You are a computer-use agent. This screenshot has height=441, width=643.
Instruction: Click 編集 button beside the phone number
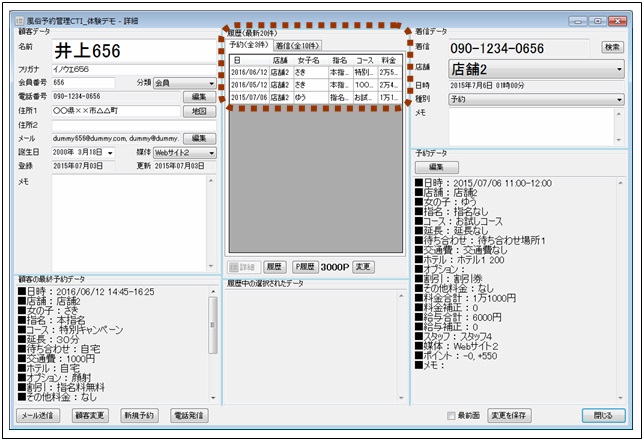(199, 96)
